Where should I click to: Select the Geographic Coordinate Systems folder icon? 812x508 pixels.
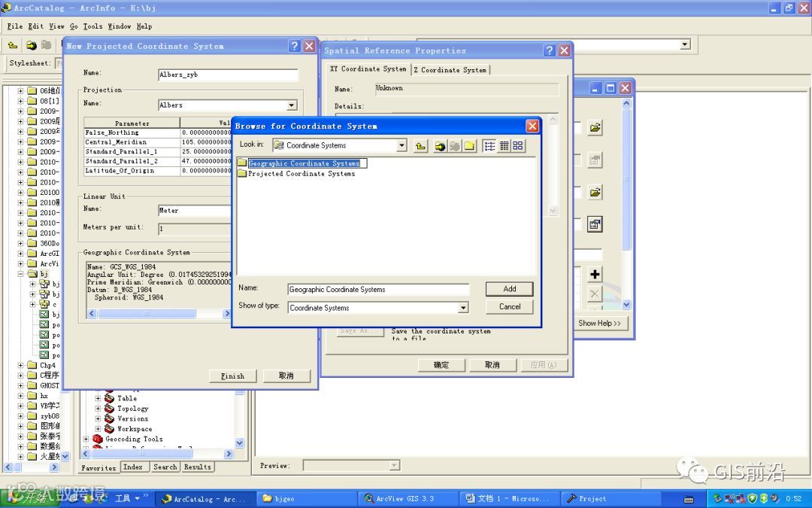242,163
